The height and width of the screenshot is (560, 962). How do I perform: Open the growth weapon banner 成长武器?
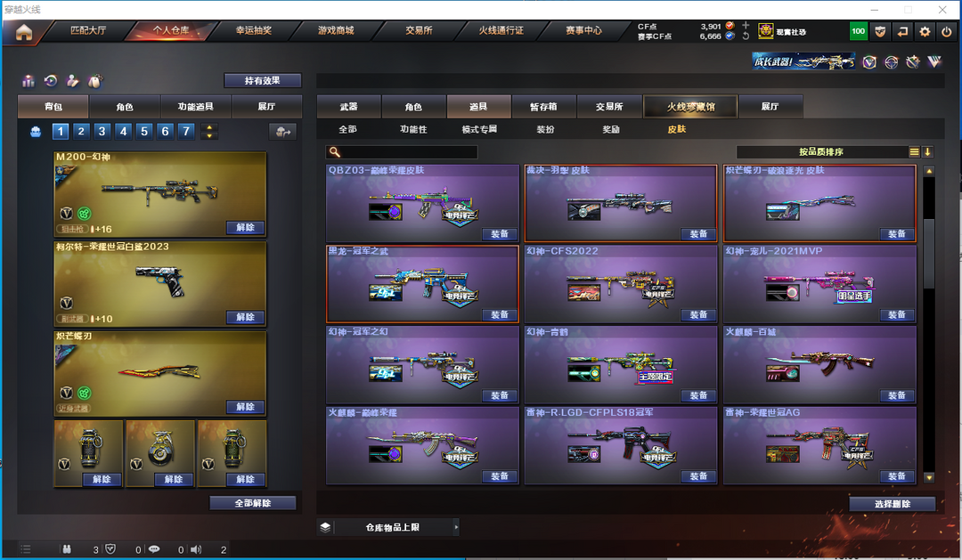click(x=803, y=61)
